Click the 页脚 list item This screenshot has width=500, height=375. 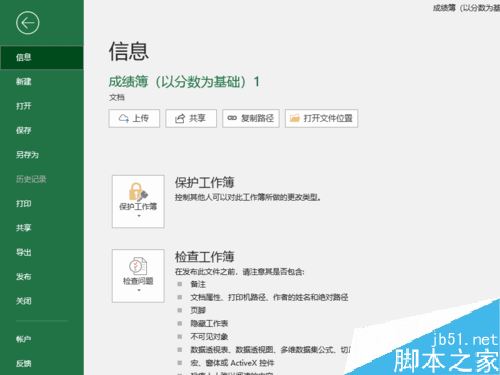point(198,310)
